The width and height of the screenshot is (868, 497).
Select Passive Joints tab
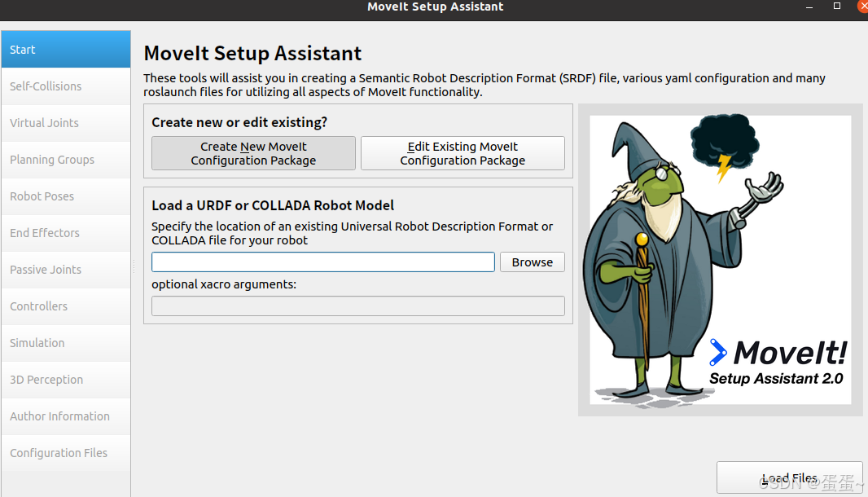point(66,270)
